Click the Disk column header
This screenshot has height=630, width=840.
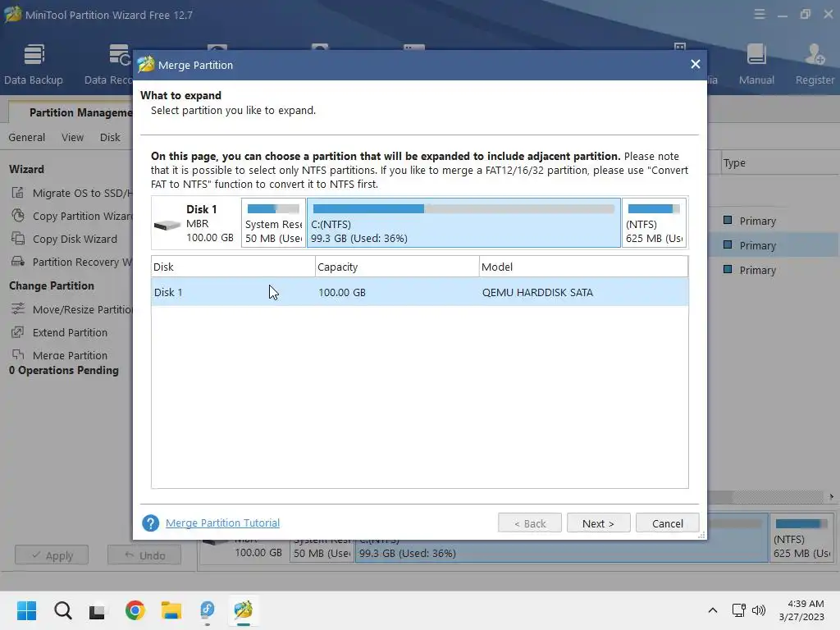point(233,267)
